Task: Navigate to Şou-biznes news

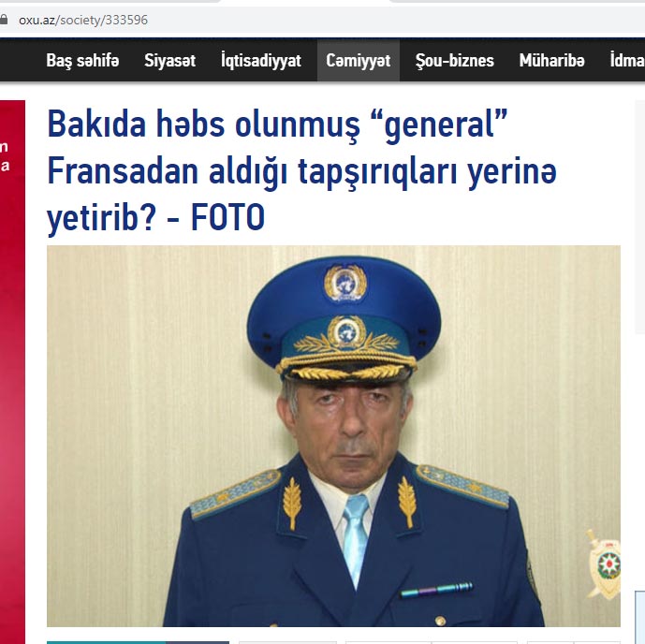Action: tap(455, 61)
